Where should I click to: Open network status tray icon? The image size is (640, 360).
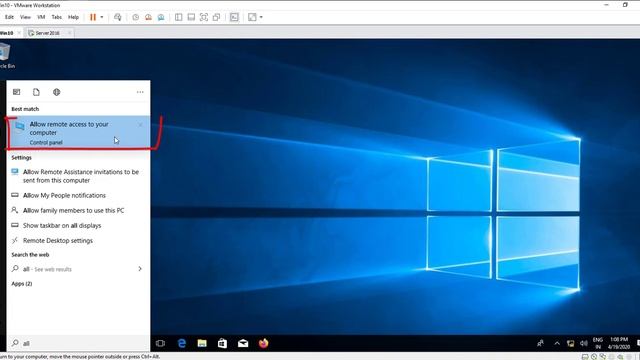tap(571, 343)
